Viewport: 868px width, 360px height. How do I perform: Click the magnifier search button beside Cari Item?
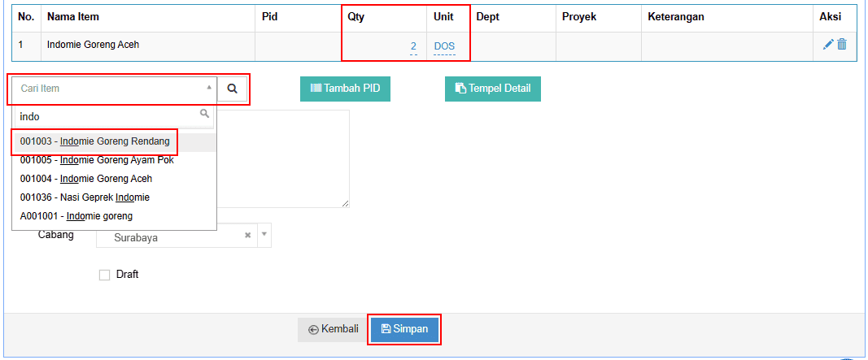233,89
